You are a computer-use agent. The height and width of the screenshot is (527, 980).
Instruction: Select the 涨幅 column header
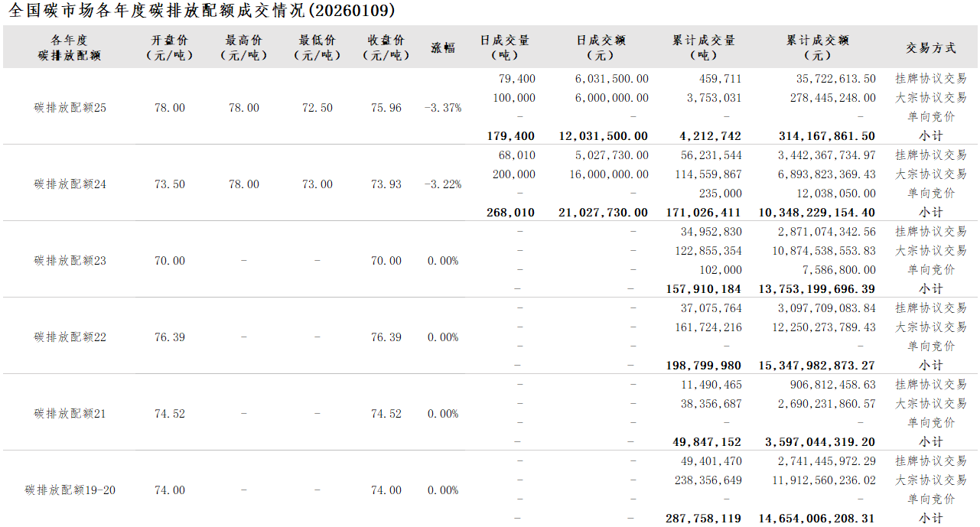[443, 47]
